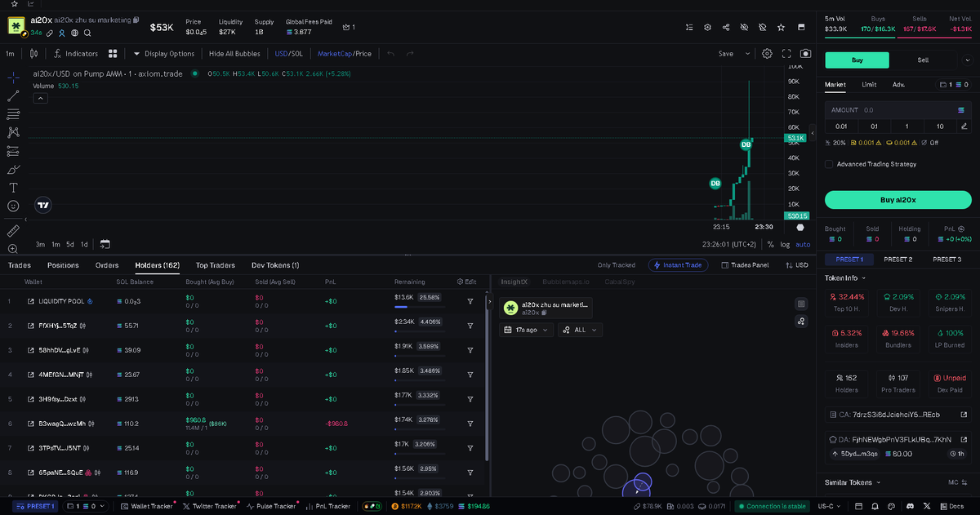Enter fullscreen chart mode
This screenshot has height=515, width=980.
point(787,54)
